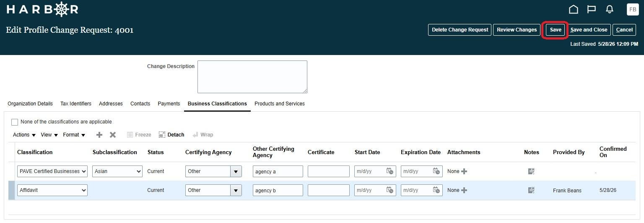Open Affidavit classification dropdown

(x=52, y=190)
